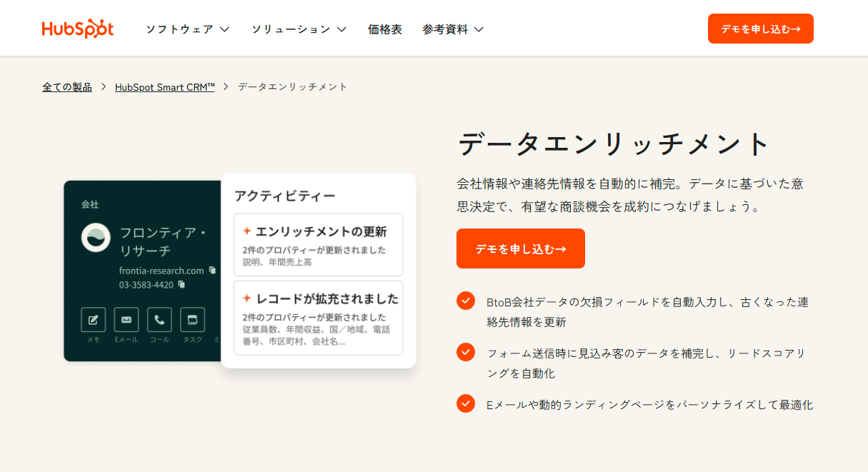Select the コール phone icon
868x472 pixels.
pos(159,319)
